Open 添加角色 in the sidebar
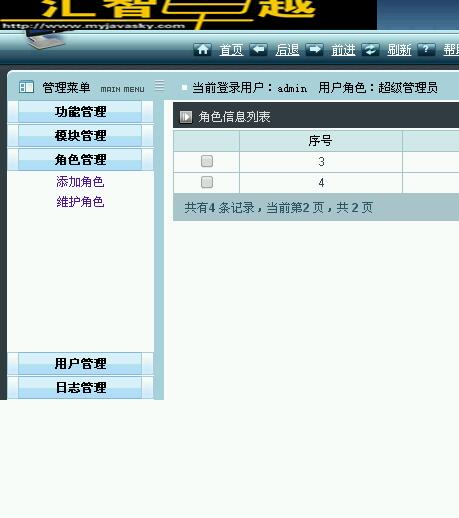Screen dimensions: 459x518 point(80,182)
